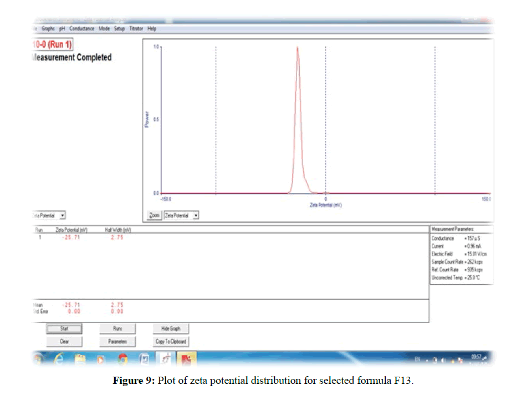Select the active zeta analyzer taskbar icon
The width and height of the screenshot is (532, 395).
(x=165, y=359)
